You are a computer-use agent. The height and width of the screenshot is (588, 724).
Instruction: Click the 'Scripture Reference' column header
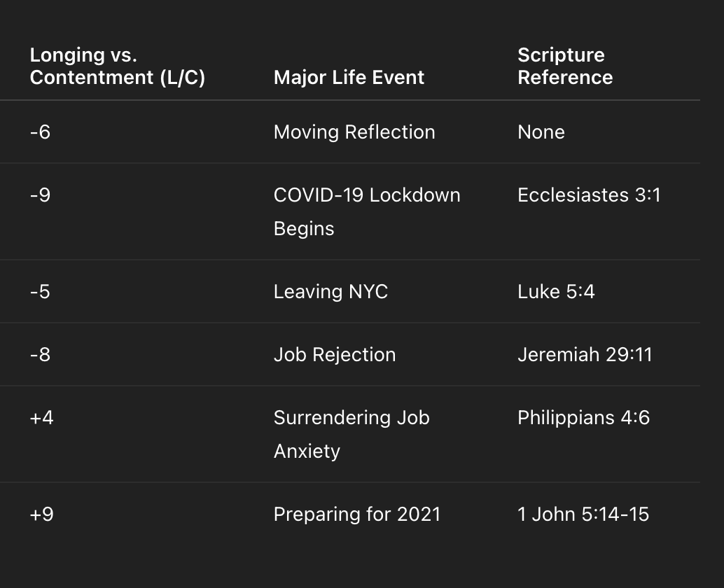[565, 66]
